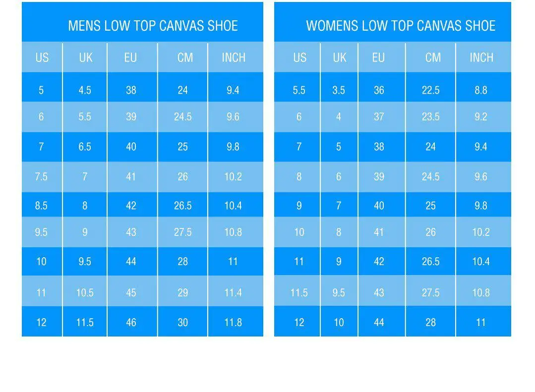Screen dimensions: 535x392
Task: Click mens CM value 27.5 cell
Action: [x=182, y=232]
